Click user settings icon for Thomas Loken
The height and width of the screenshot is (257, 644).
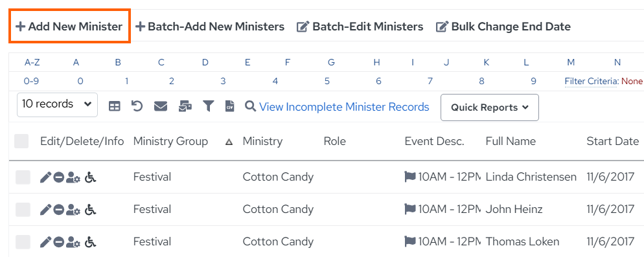click(x=73, y=242)
